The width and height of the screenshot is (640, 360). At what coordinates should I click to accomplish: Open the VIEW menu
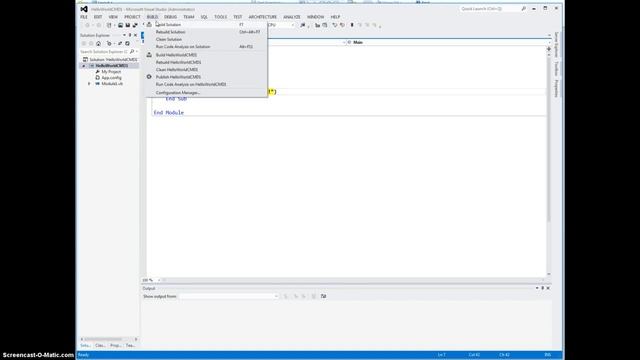(x=113, y=17)
